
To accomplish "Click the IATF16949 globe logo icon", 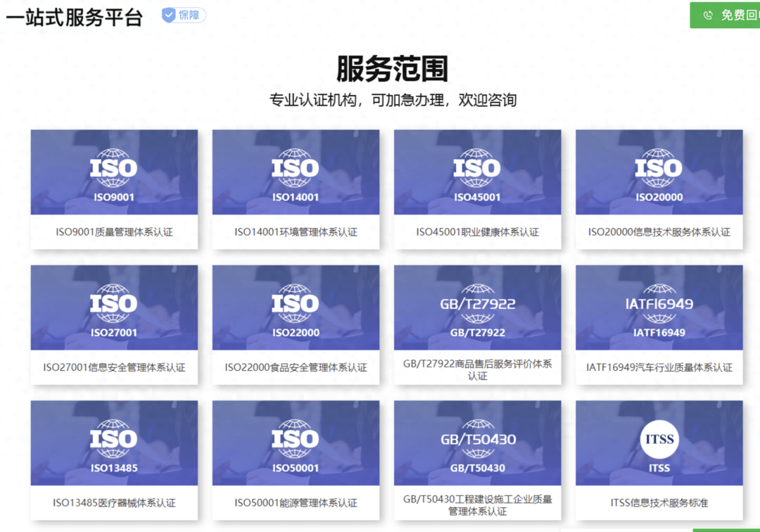I will (659, 303).
